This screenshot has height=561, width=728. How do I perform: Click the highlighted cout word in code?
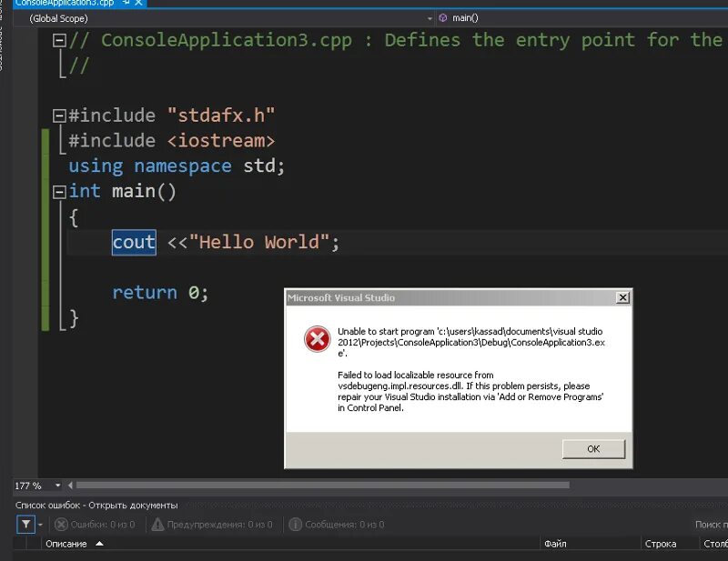coord(134,242)
